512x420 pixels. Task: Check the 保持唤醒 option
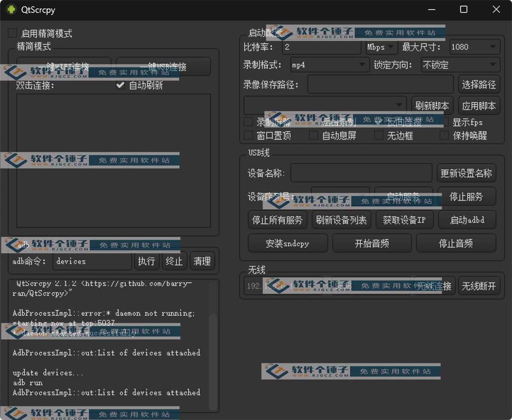[444, 136]
